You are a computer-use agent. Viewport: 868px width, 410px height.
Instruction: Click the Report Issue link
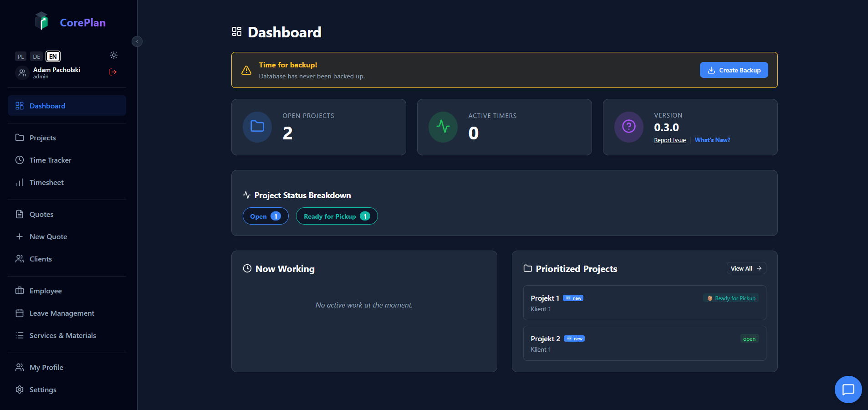tap(669, 140)
